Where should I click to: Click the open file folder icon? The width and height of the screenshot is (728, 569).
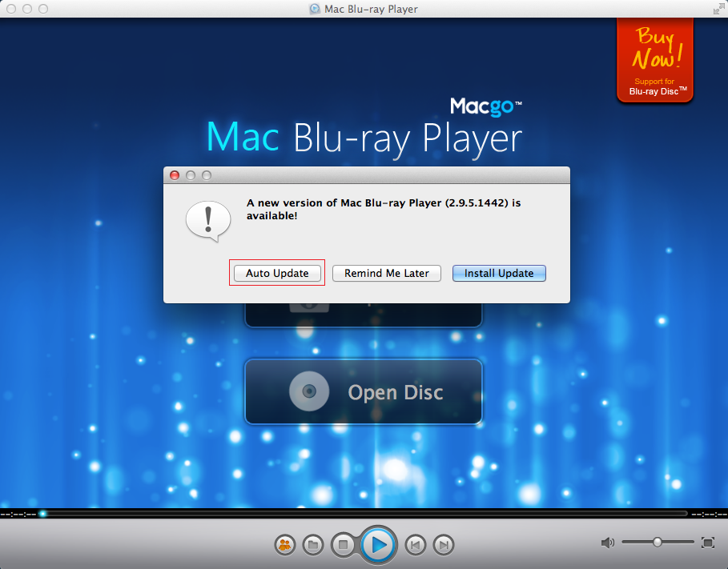pyautogui.click(x=313, y=545)
